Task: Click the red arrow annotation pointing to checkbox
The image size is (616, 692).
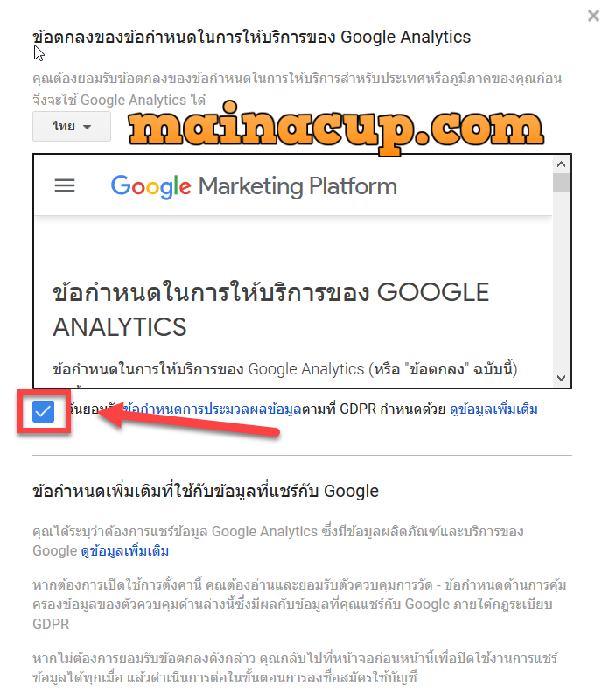Action: (x=190, y=420)
